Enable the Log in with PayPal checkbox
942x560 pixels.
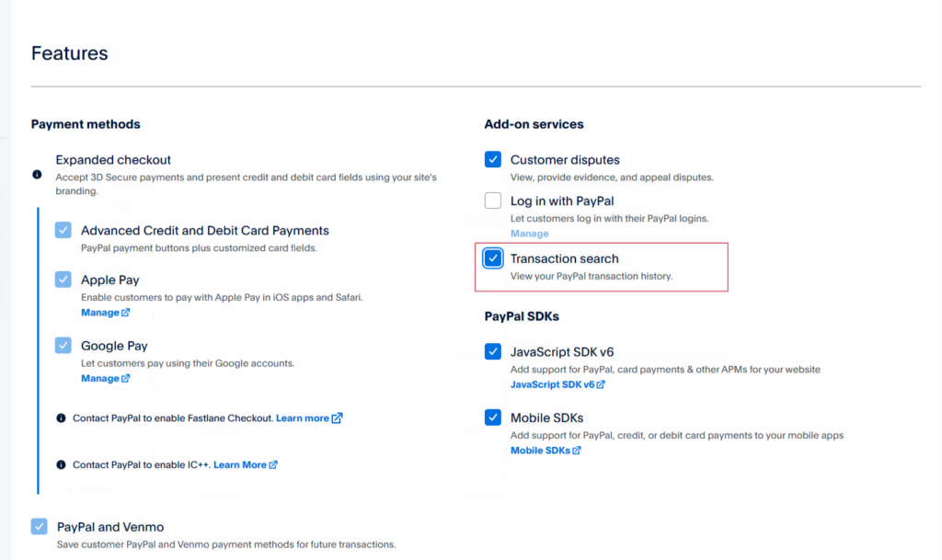point(493,200)
